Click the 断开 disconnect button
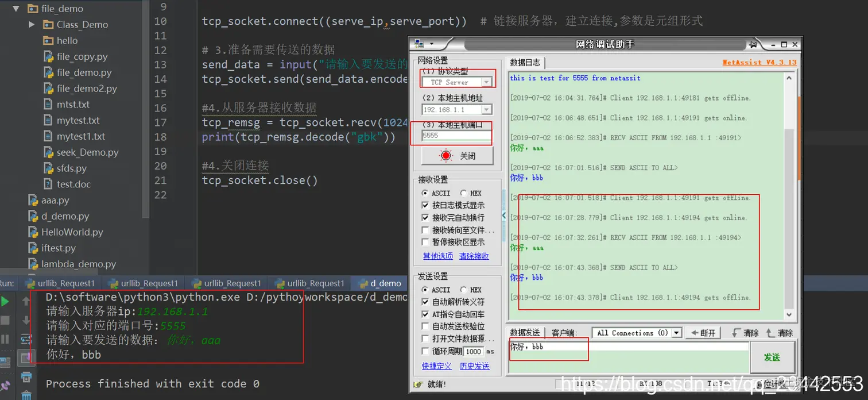The height and width of the screenshot is (400, 868). point(703,333)
